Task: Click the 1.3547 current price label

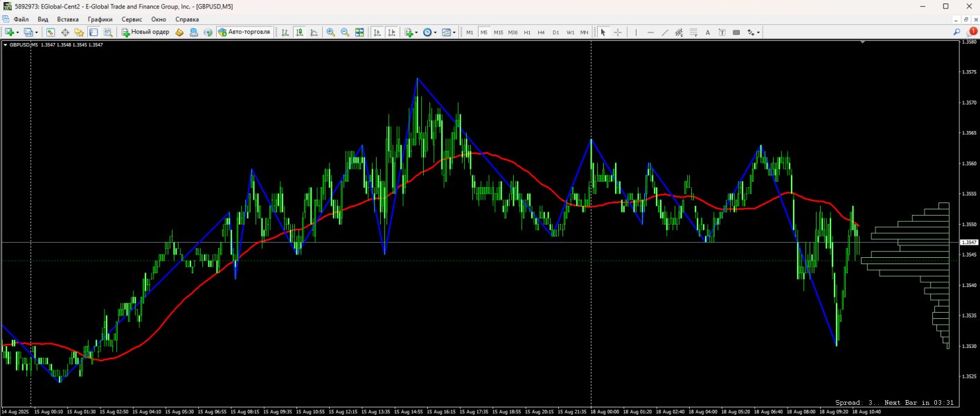Action: (969, 242)
